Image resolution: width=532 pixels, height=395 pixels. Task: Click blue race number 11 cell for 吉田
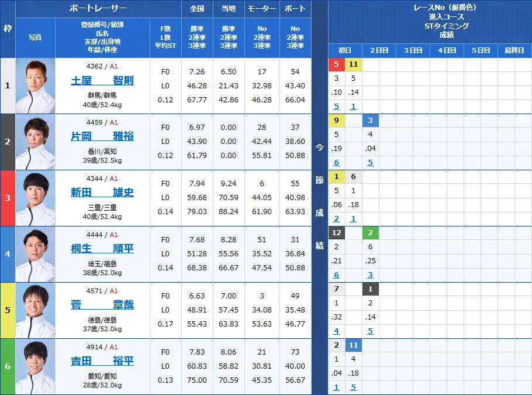(x=353, y=345)
